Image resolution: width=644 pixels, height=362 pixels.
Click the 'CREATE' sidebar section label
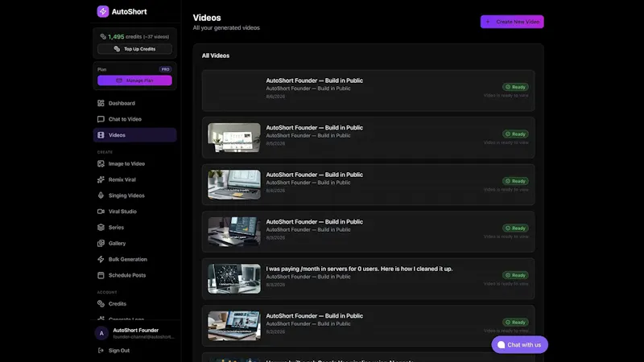coord(105,152)
